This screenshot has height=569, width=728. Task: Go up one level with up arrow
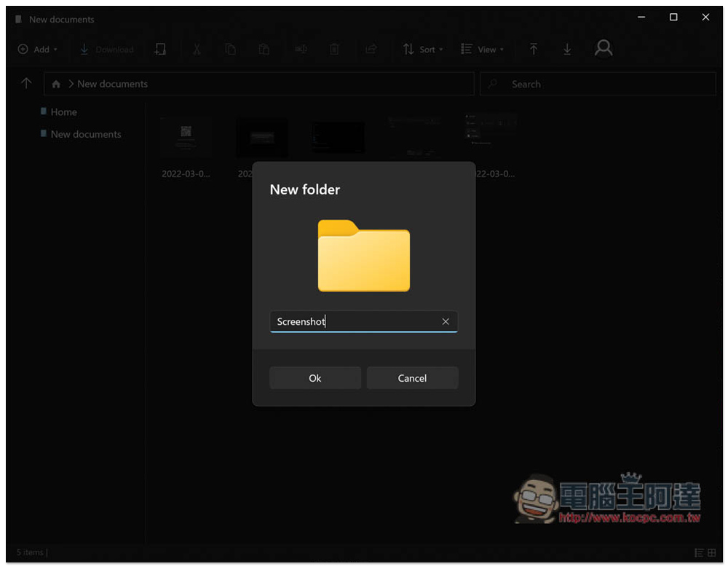(26, 83)
